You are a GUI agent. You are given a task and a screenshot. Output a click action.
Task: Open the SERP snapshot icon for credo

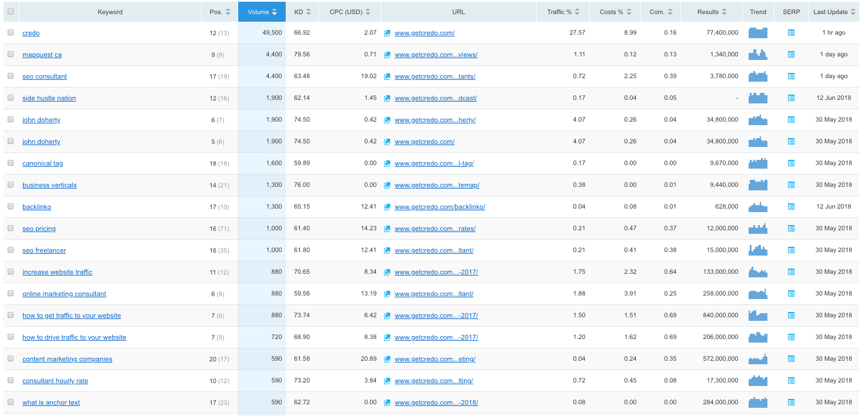point(791,32)
